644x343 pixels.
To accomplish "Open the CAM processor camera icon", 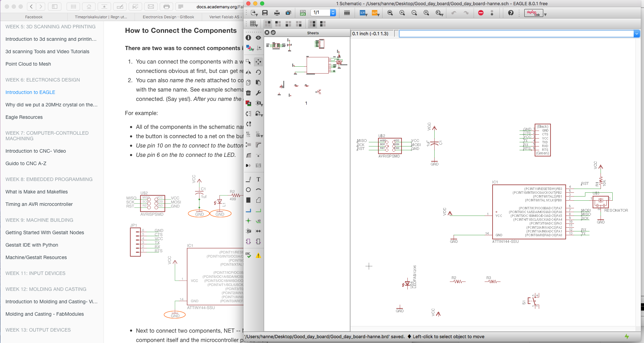I will 288,13.
